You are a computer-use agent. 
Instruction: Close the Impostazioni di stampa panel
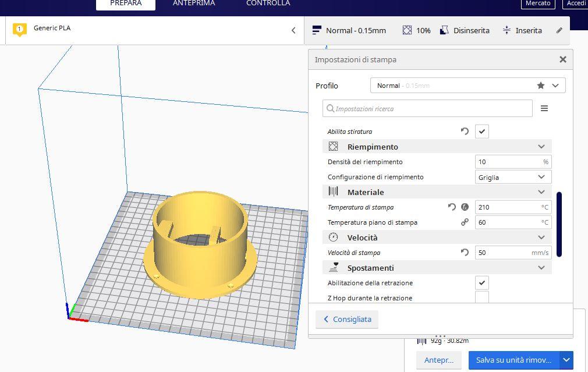[562, 59]
